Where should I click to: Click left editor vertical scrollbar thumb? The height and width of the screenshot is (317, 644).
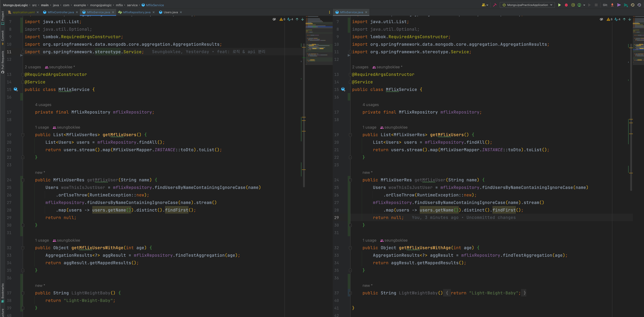tap(304, 113)
